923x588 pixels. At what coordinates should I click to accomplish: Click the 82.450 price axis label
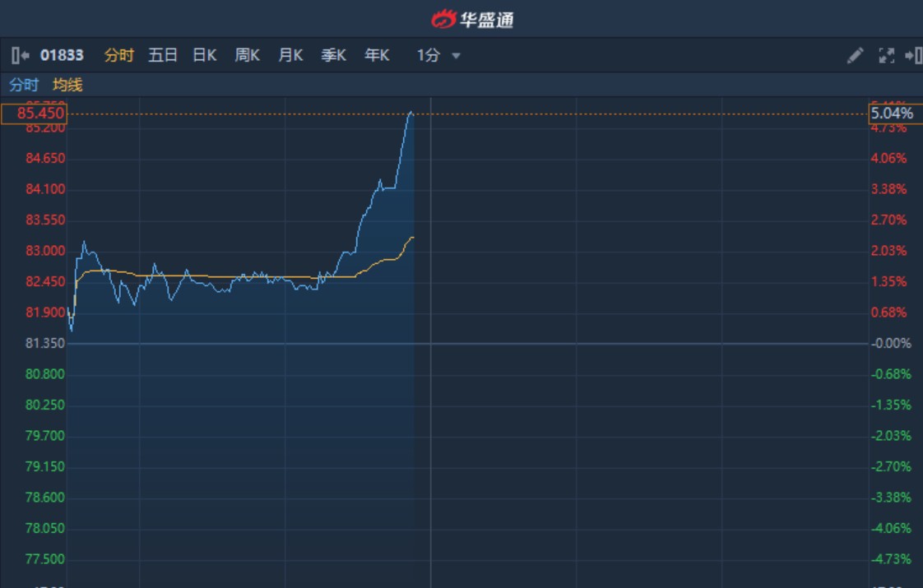(x=45, y=281)
